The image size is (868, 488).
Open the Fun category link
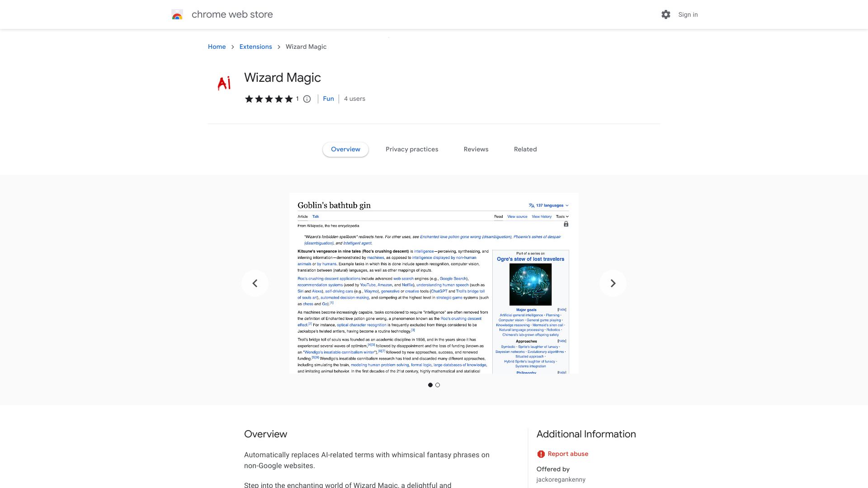328,99
